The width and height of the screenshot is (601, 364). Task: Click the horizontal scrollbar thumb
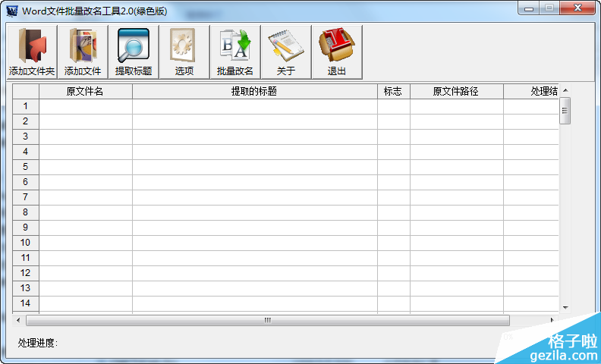[268, 320]
